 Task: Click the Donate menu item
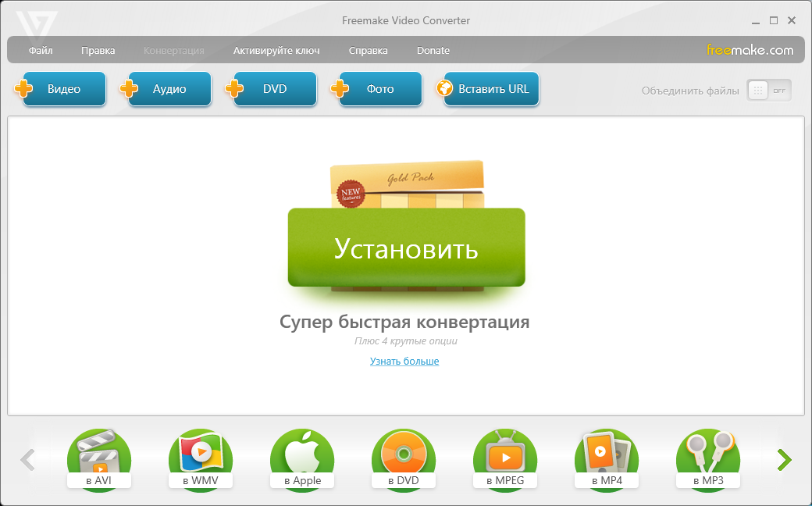pyautogui.click(x=433, y=50)
